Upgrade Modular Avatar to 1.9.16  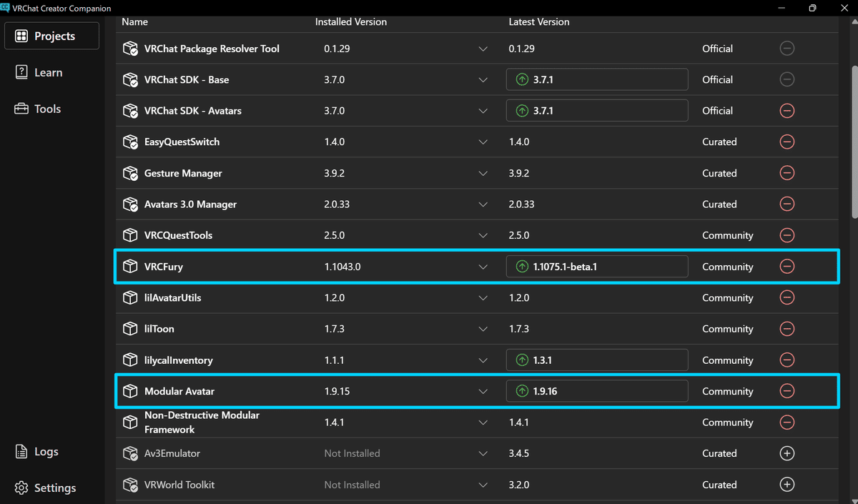point(597,391)
